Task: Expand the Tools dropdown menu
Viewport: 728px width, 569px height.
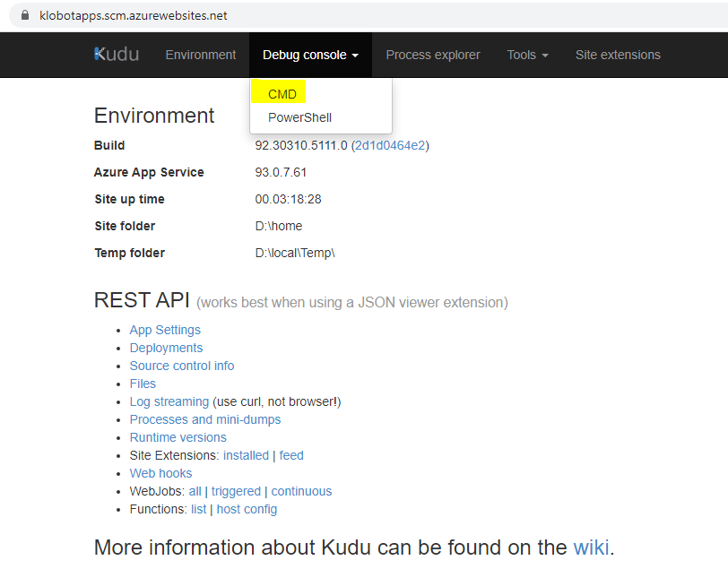Action: pos(527,55)
